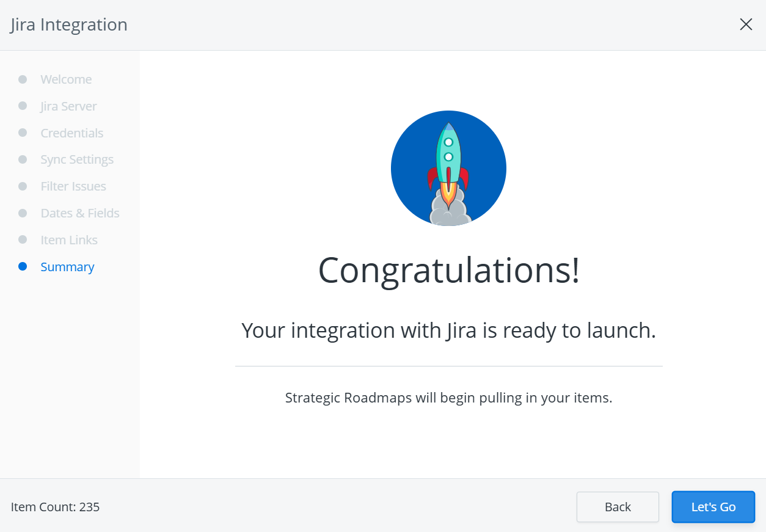
Task: Click the step indicator dot beside Sync Settings
Action: point(23,159)
